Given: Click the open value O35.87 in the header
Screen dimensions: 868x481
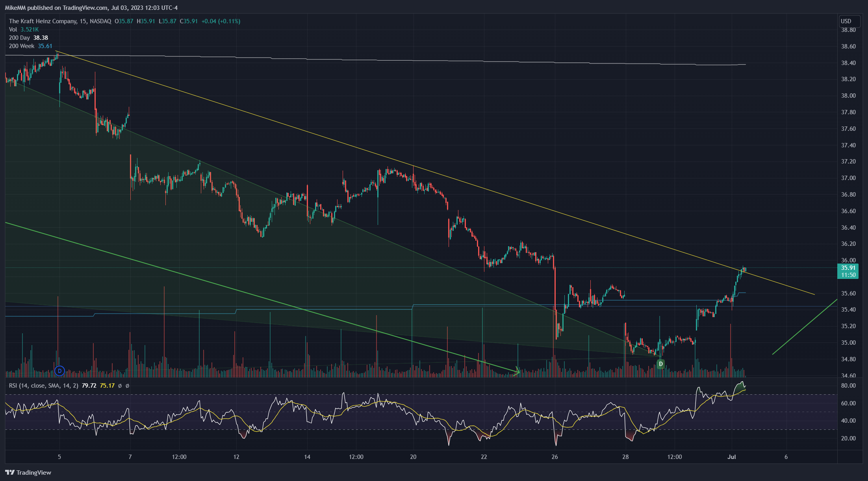Looking at the screenshot, I should (124, 21).
